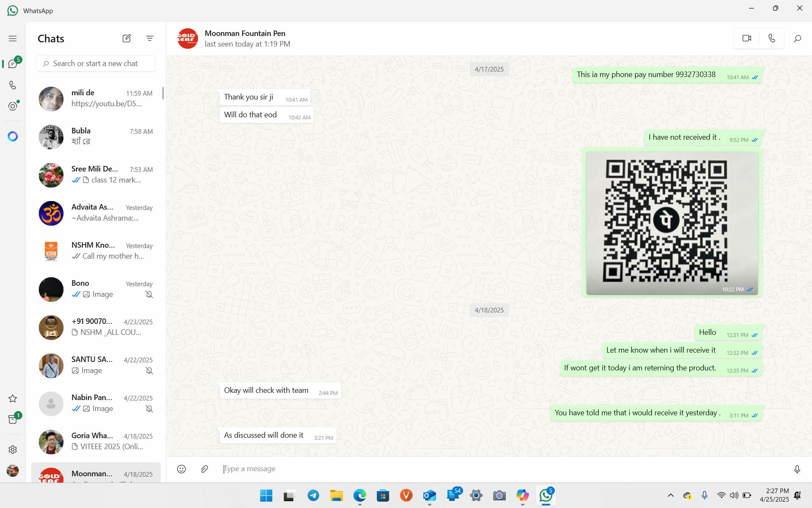Image resolution: width=812 pixels, height=508 pixels.
Task: Open the SANTU SA chat
Action: (96, 365)
